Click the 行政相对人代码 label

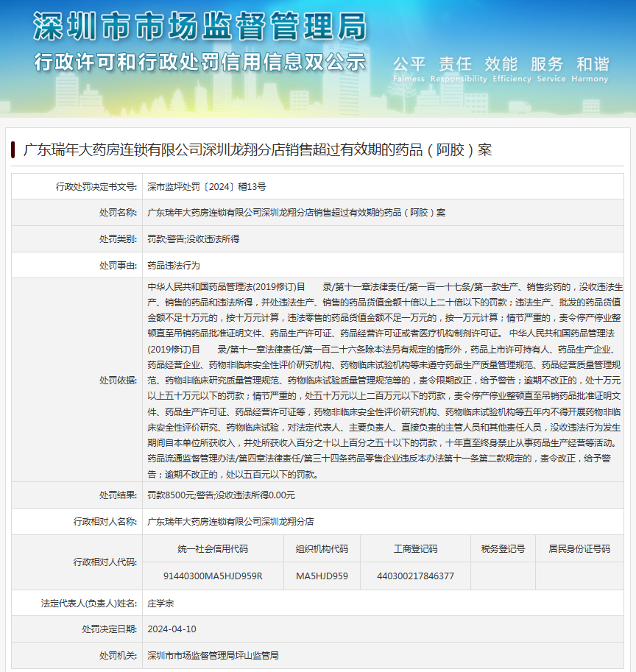pos(105,562)
